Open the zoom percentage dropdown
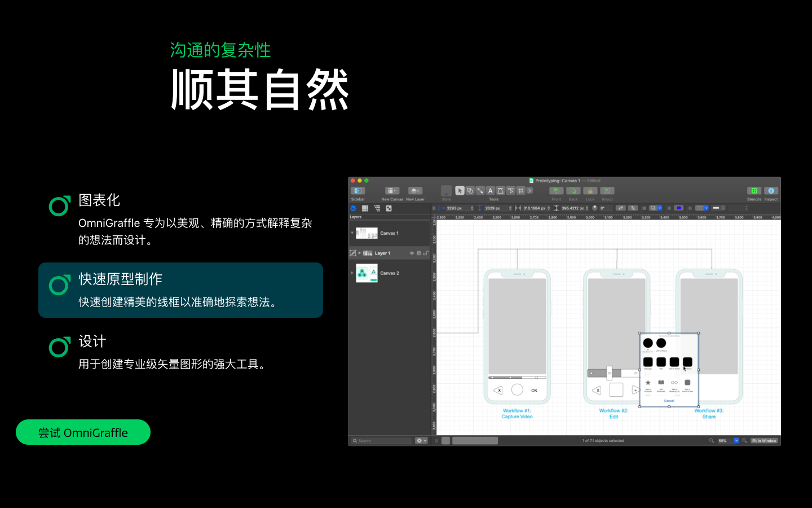This screenshot has height=508, width=812. (x=736, y=440)
